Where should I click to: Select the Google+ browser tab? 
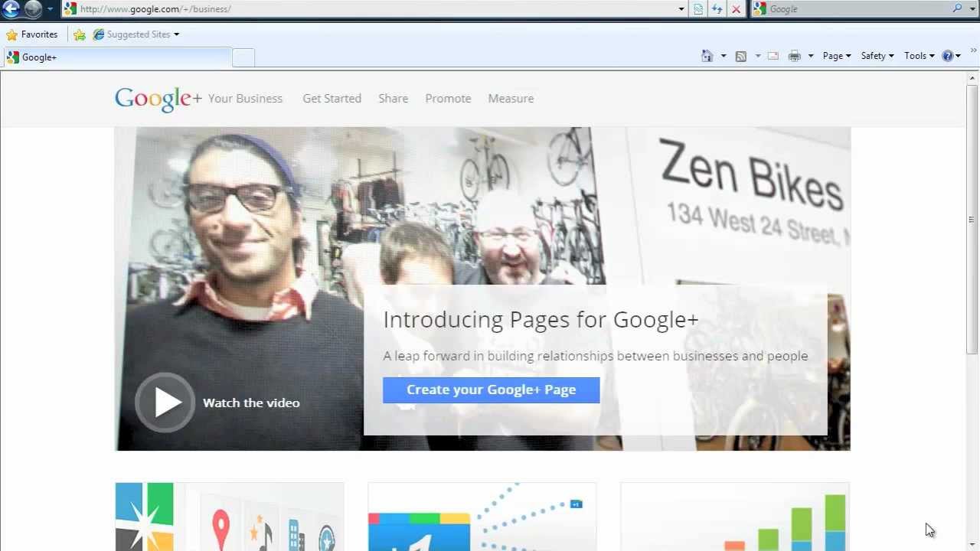click(x=117, y=57)
